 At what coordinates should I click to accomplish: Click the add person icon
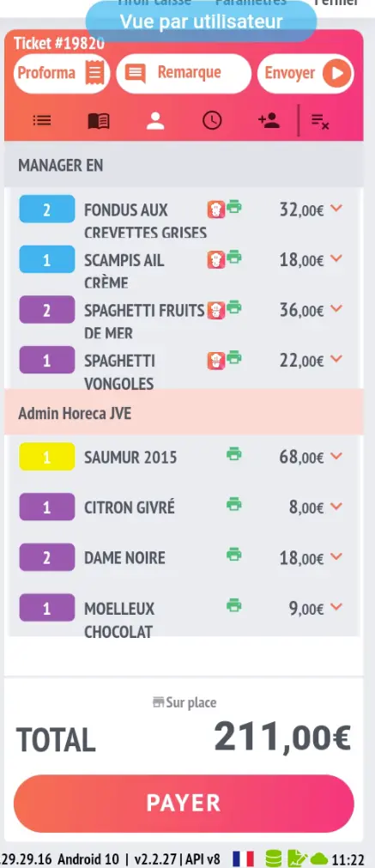(269, 120)
